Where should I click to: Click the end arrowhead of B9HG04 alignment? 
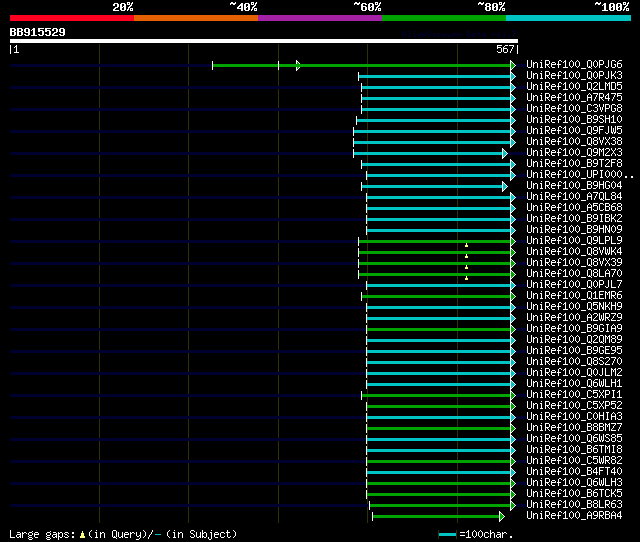[x=505, y=187]
